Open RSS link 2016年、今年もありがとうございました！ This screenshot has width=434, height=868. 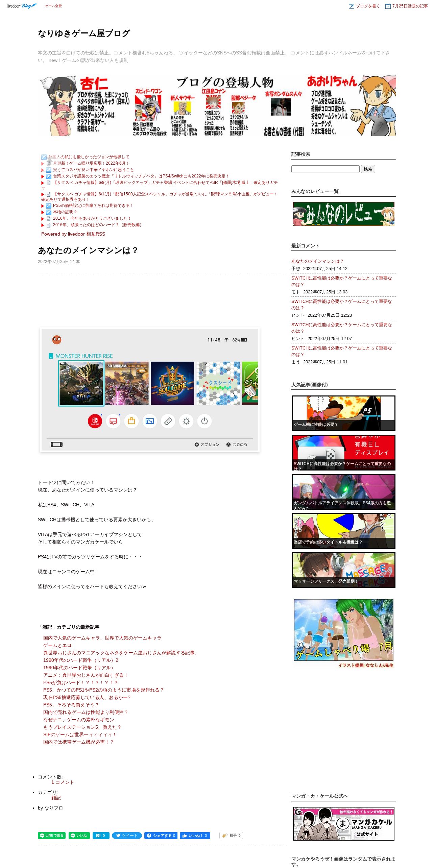[92, 218]
